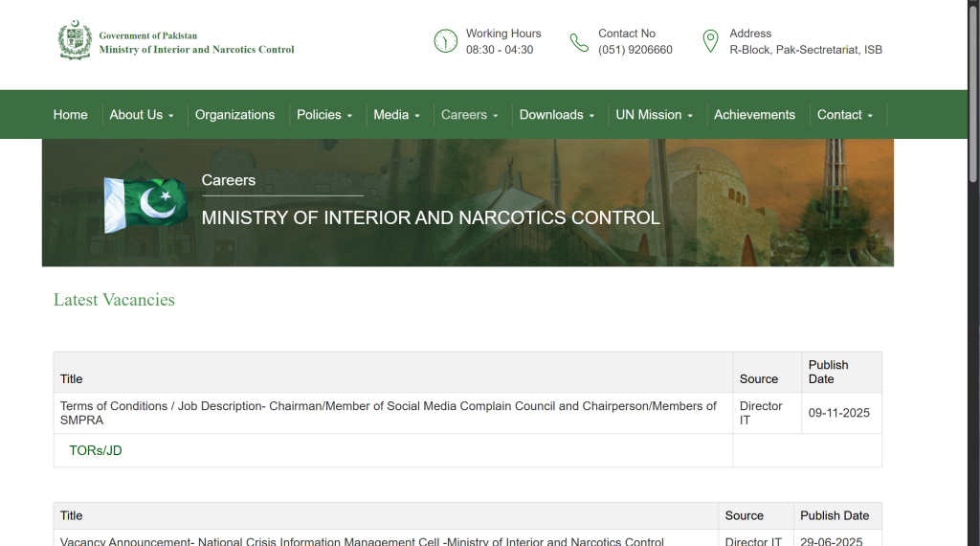Click the Ministry of Interior header title
The image size is (980, 546).
pos(196,50)
